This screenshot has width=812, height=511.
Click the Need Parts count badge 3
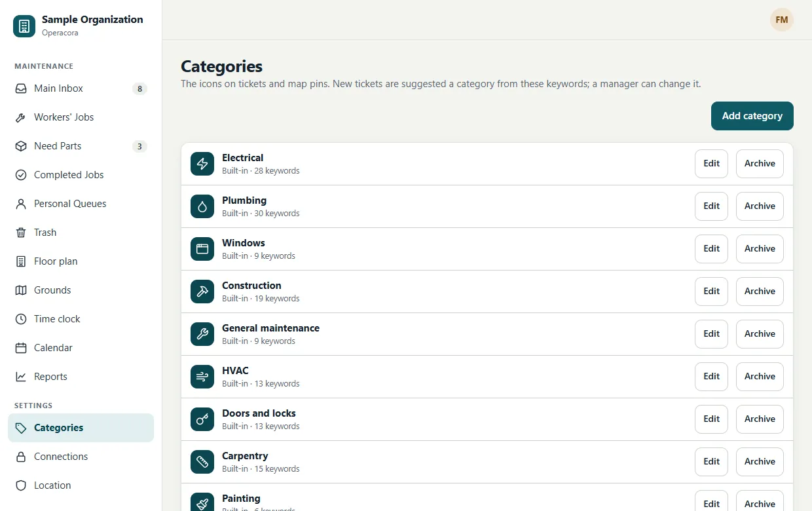click(x=139, y=146)
